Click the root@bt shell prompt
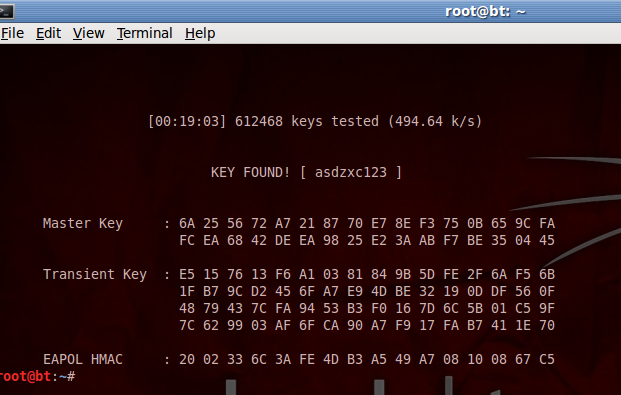621x395 pixels. coord(37,376)
